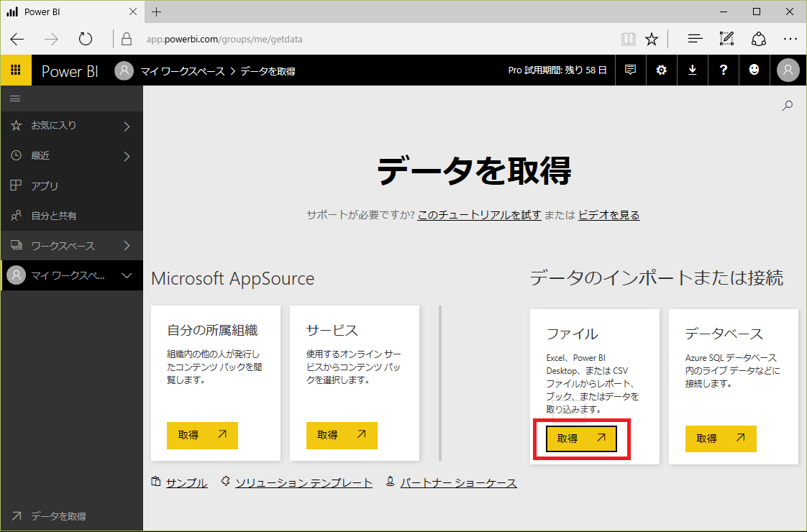Click the Power BI logo text
The height and width of the screenshot is (532, 807).
pos(70,71)
